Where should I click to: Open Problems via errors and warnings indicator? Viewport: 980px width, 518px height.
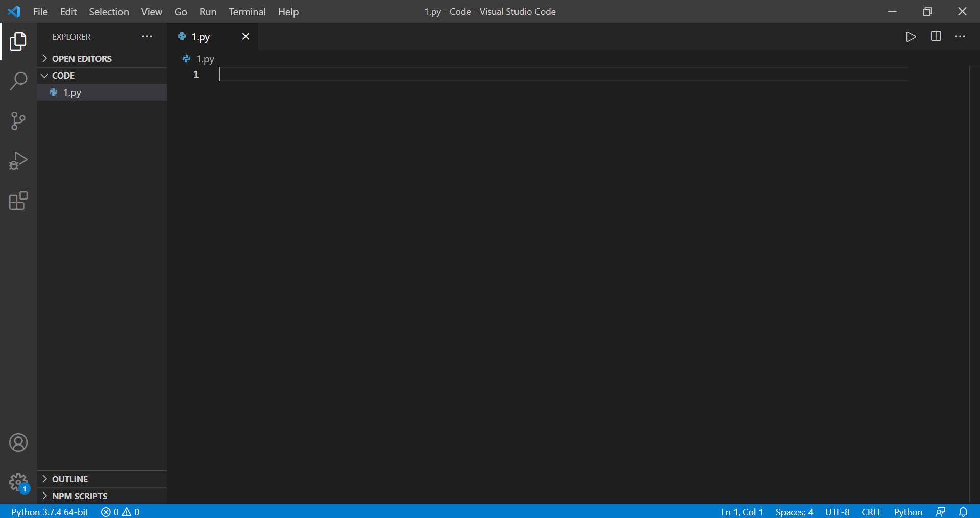(120, 512)
